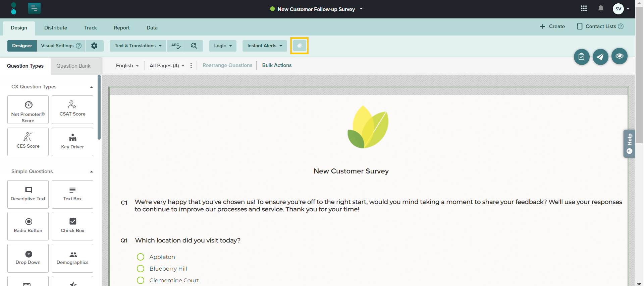Select the Appleton radio option
This screenshot has height=286, width=644.
pyautogui.click(x=141, y=257)
